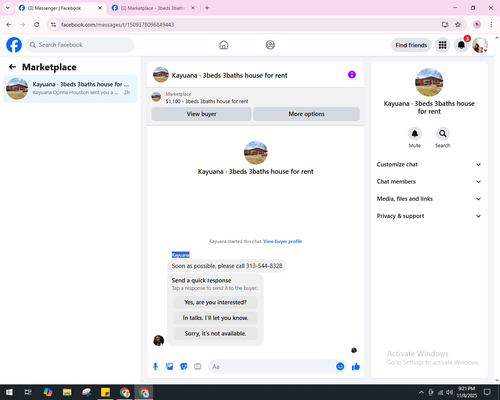Image resolution: width=500 pixels, height=400 pixels.
Task: Reload the page with the refresh icon
Action: 37,24
